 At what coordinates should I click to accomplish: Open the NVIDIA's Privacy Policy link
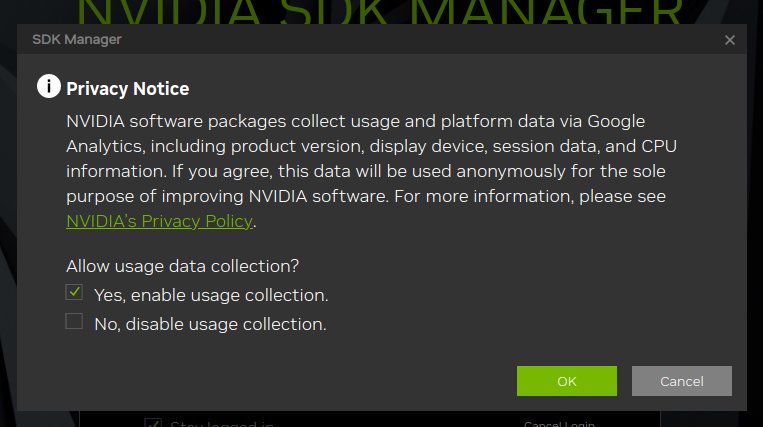tap(160, 221)
